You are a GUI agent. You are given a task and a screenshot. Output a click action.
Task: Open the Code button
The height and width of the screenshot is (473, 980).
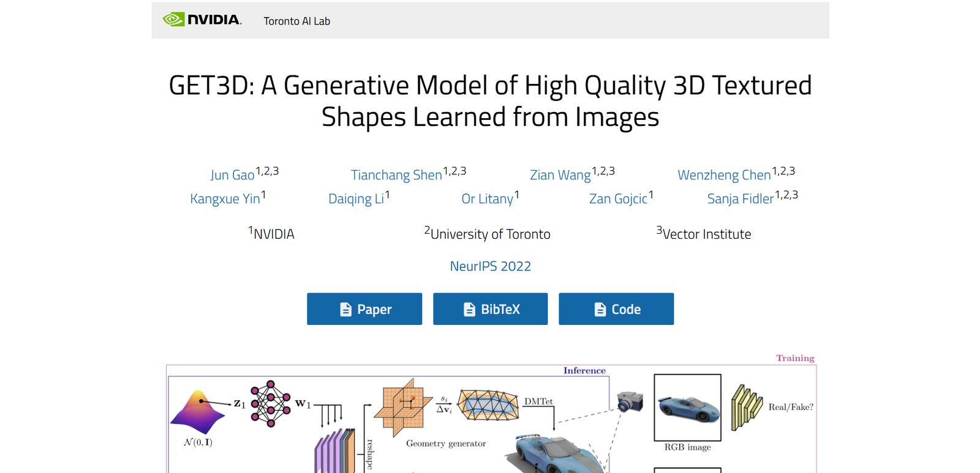616,309
